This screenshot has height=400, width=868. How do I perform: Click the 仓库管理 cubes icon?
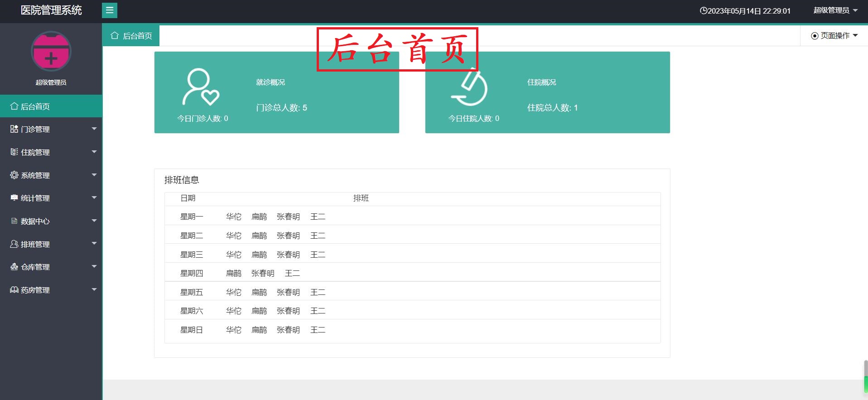click(14, 267)
